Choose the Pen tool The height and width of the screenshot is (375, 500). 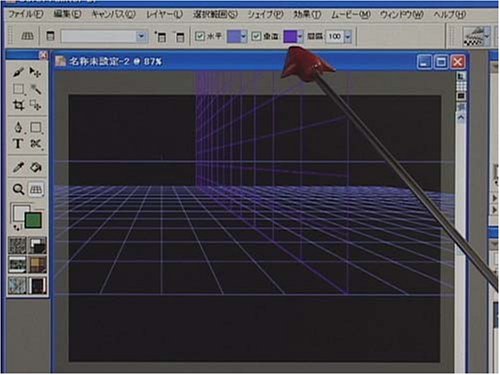click(x=18, y=127)
